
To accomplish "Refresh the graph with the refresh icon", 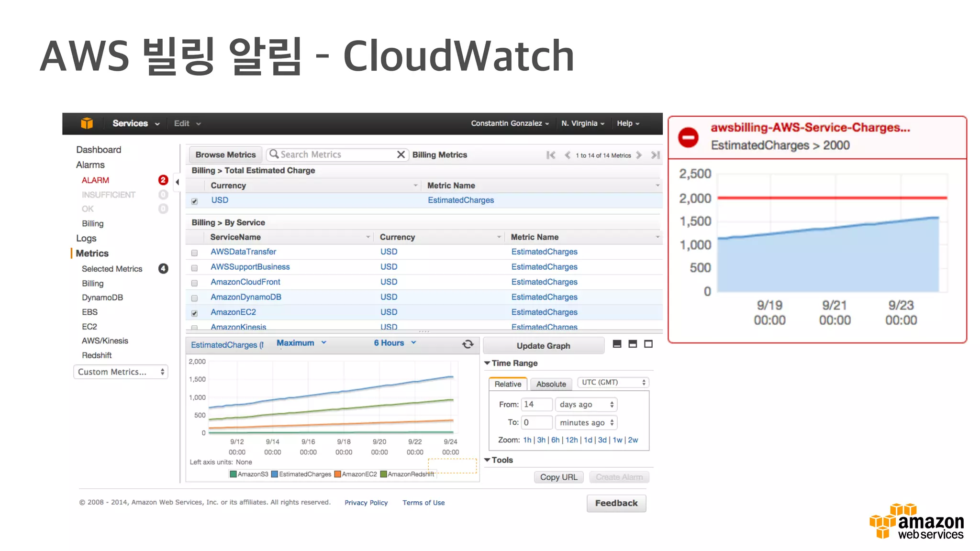I will click(x=468, y=344).
